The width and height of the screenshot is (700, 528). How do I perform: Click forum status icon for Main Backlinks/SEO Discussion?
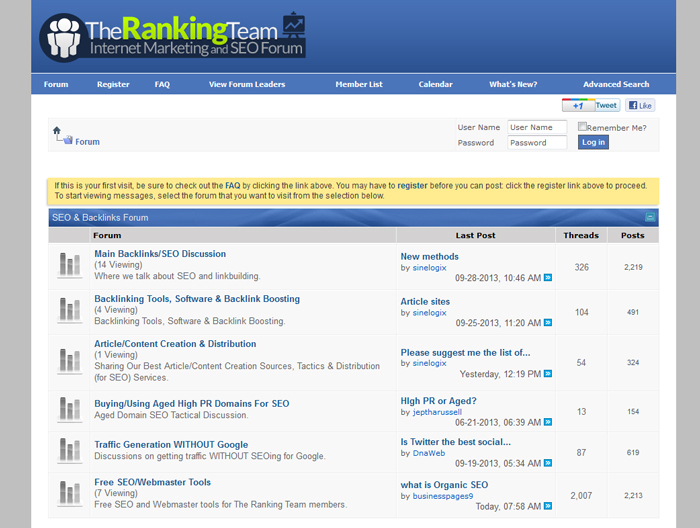click(x=70, y=264)
